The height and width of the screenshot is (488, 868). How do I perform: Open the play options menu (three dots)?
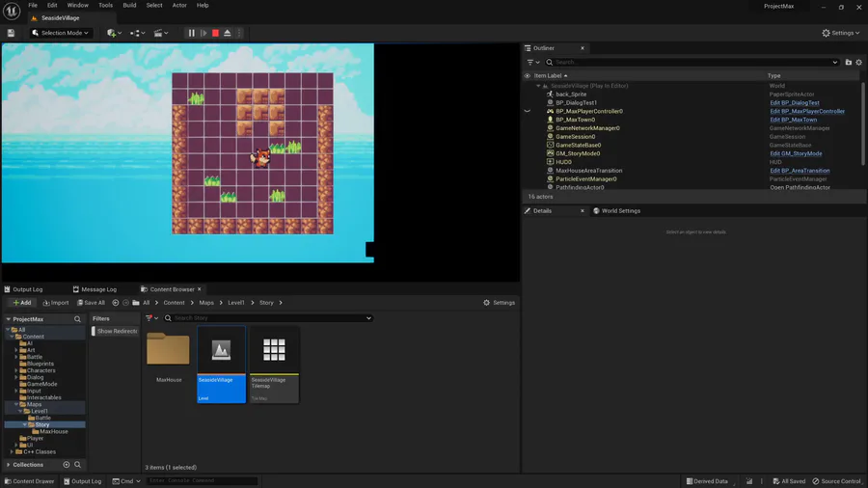coord(239,33)
